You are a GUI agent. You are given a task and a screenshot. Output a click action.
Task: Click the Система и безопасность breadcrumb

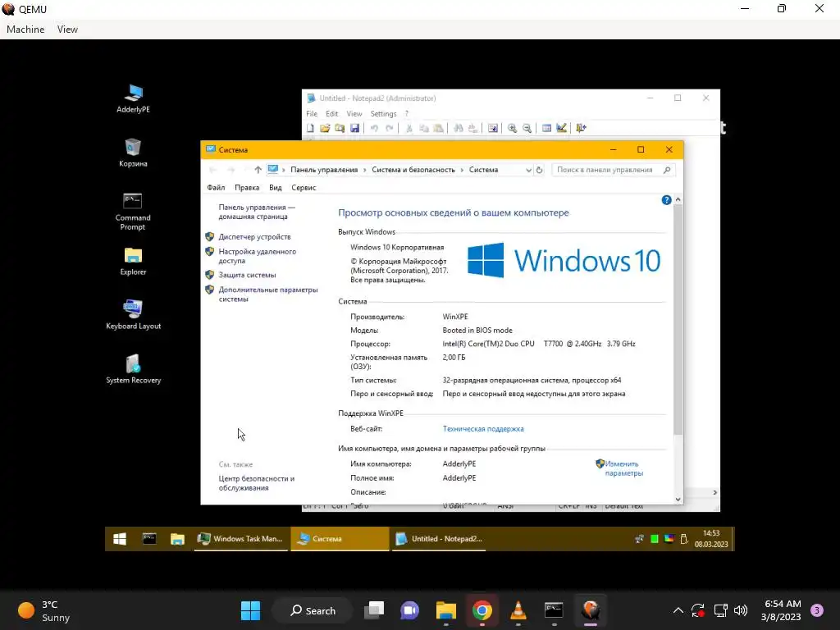click(413, 170)
